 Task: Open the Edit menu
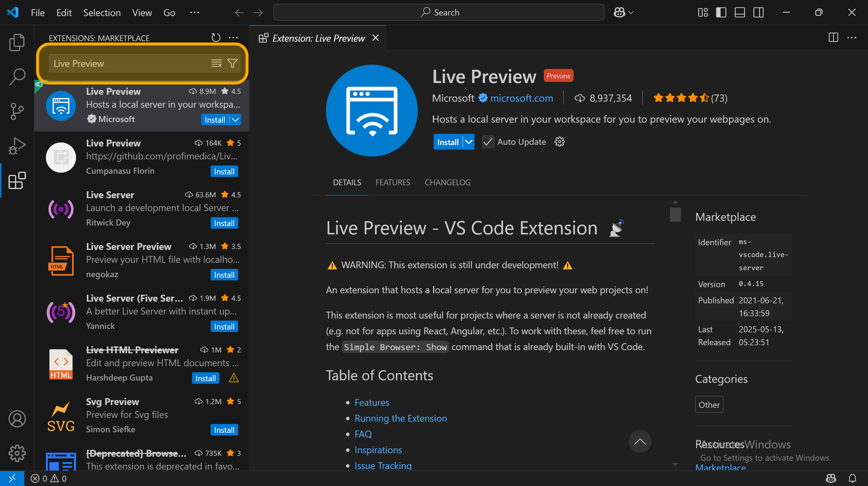(64, 12)
